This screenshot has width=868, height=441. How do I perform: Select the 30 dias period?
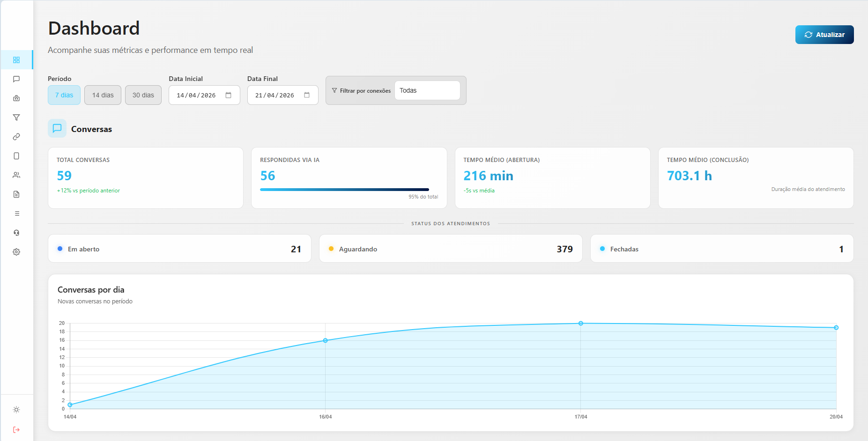143,95
